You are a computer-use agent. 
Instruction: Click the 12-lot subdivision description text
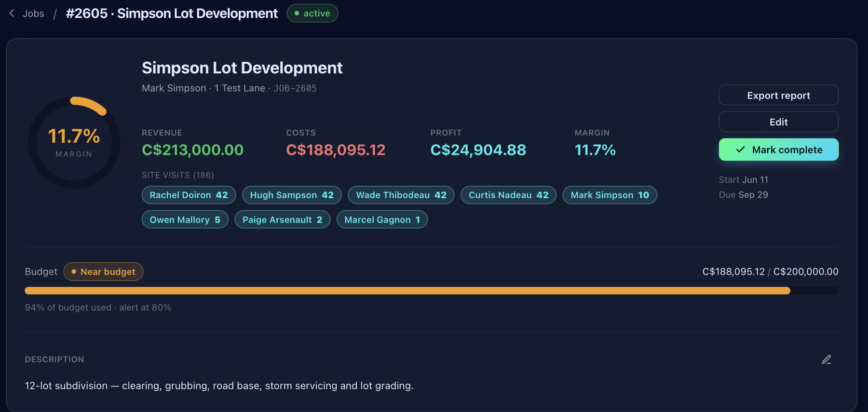[219, 385]
